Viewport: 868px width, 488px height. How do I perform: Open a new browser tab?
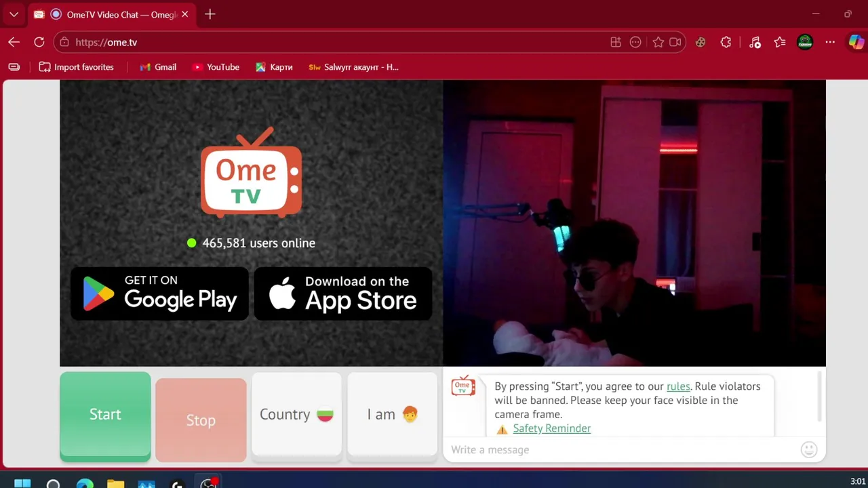(x=210, y=14)
